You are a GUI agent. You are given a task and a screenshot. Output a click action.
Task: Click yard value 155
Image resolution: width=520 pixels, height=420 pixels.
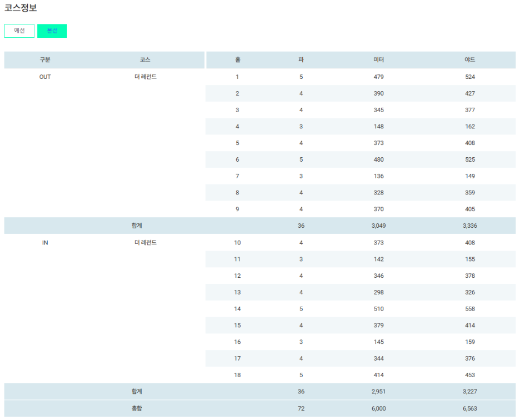click(470, 259)
